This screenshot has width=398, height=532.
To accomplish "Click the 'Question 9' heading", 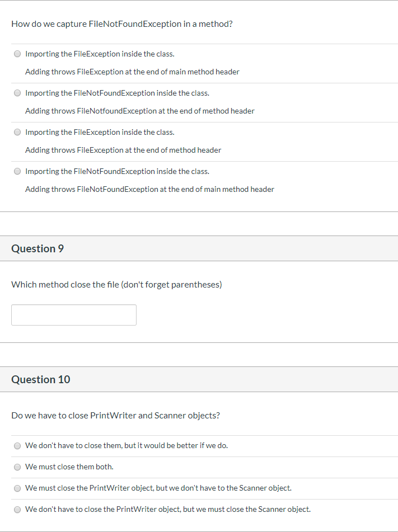I will 38,249.
